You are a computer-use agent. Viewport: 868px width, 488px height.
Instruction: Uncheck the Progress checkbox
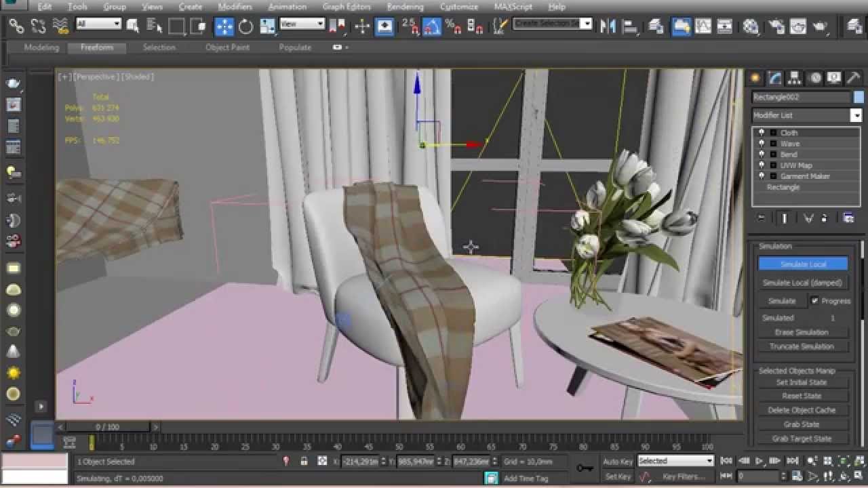pos(814,301)
